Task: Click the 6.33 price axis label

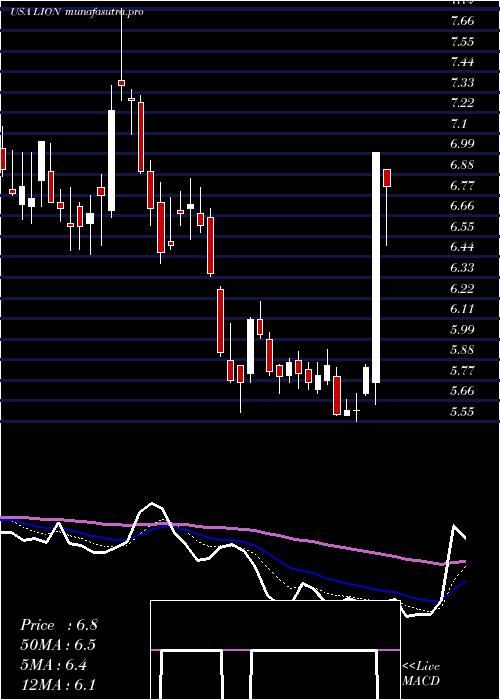Action: 462,267
